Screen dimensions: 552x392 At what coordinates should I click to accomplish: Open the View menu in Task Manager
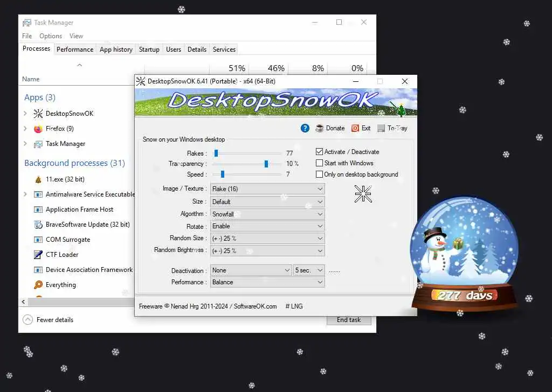point(76,36)
